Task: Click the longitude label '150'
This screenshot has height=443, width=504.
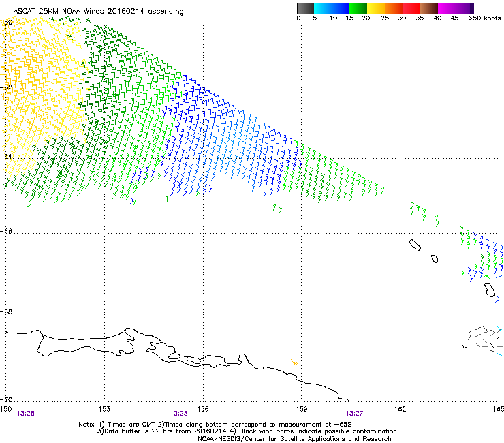Action: (5, 409)
